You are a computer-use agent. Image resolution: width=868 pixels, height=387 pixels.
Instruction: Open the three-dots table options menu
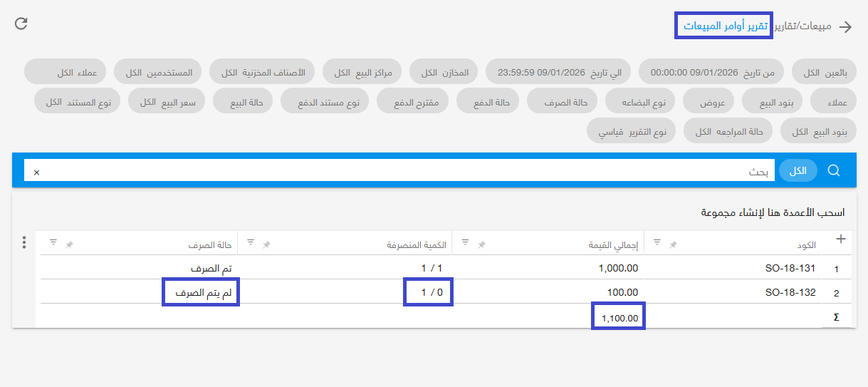point(24,242)
